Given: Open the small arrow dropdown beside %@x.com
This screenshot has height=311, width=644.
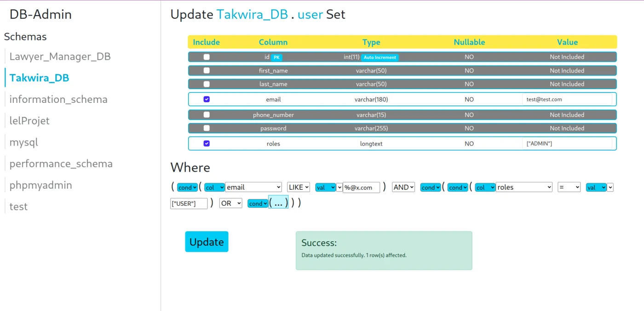Looking at the screenshot, I should [x=339, y=187].
